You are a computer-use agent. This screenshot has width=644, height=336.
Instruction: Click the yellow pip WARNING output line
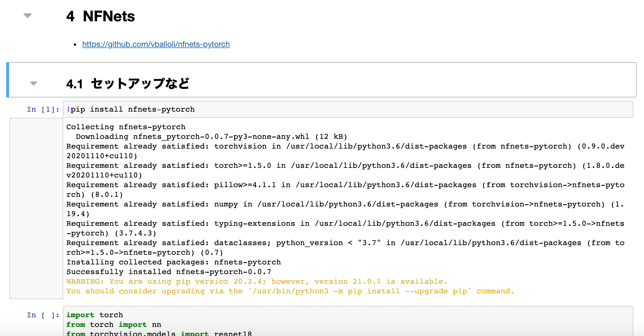tap(257, 281)
